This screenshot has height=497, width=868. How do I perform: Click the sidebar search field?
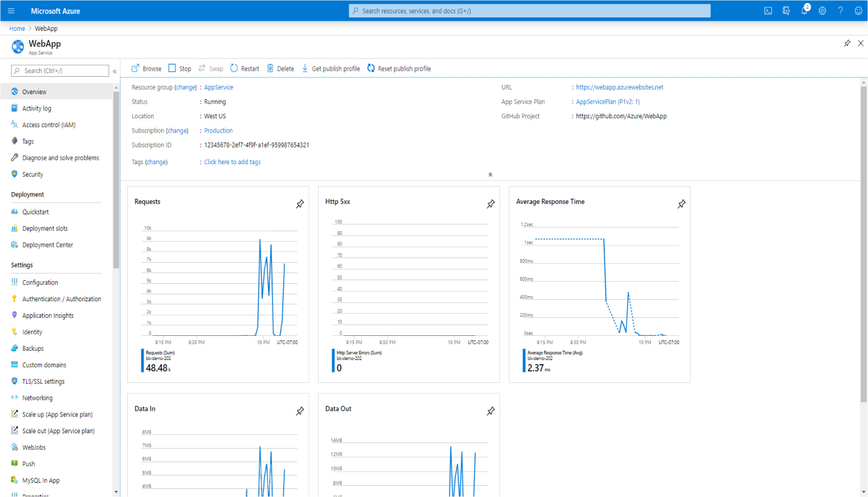[60, 71]
